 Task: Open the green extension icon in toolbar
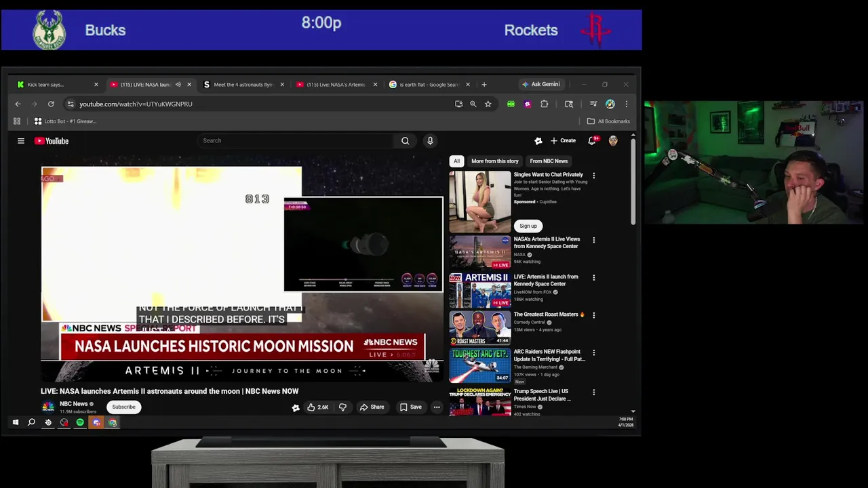click(511, 104)
